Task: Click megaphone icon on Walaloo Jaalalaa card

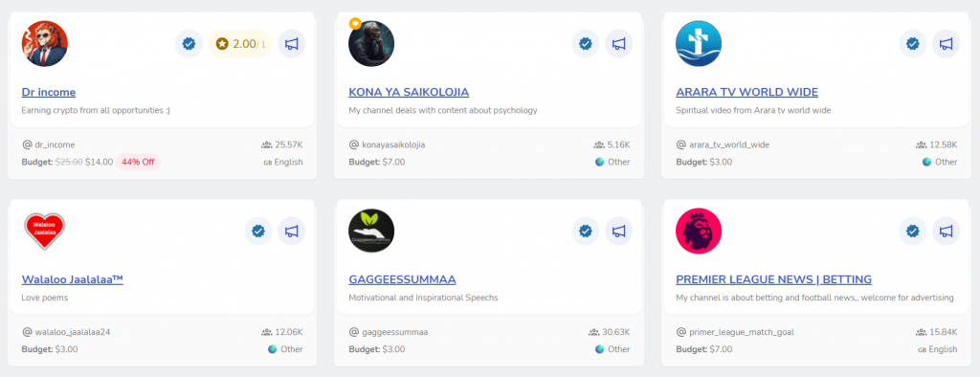Action: point(291,232)
